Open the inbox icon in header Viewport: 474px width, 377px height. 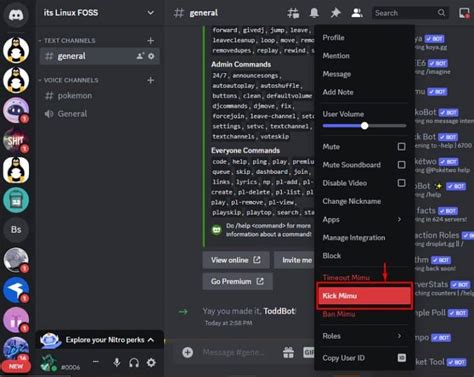point(464,13)
